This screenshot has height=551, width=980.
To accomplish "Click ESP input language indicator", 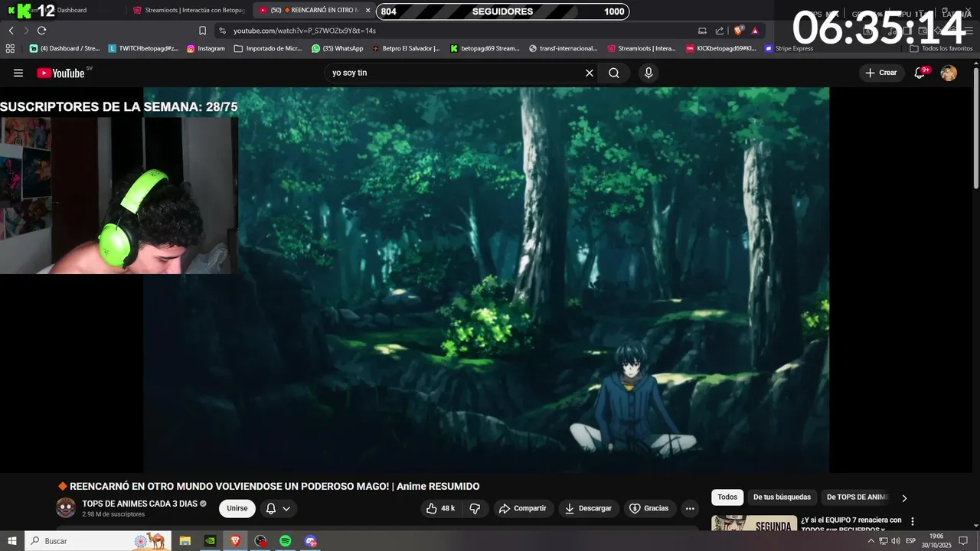I will (x=910, y=541).
